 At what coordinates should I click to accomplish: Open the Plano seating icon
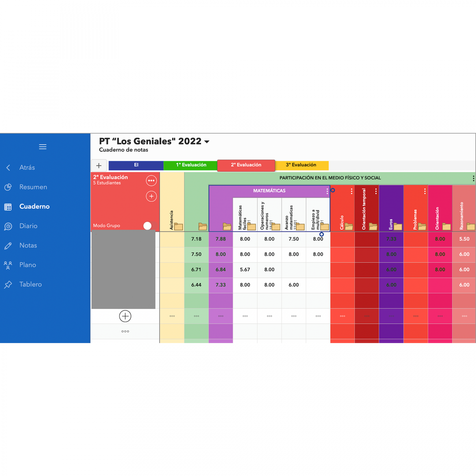[8, 265]
